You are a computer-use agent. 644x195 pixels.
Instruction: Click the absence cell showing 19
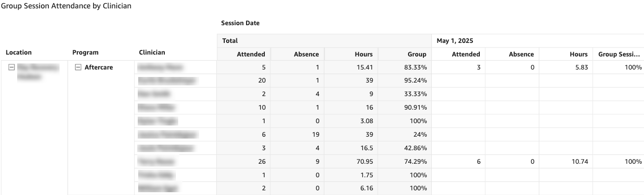point(314,134)
